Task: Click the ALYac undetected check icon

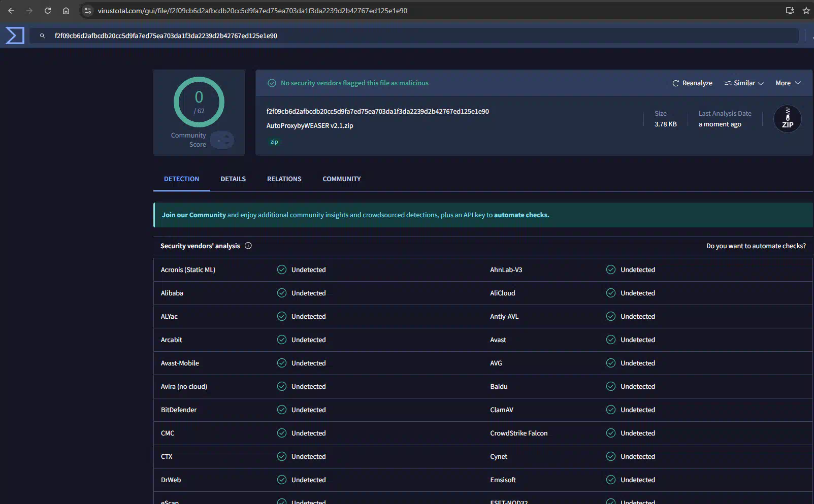Action: point(282,316)
